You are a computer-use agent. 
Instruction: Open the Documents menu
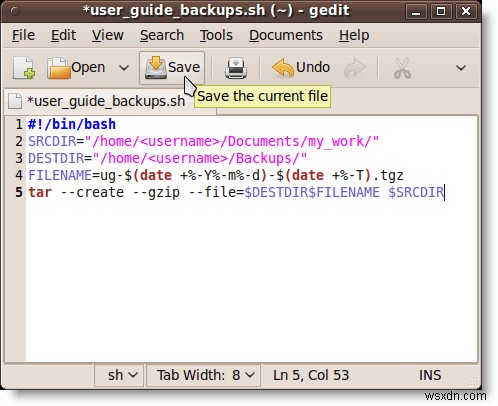pyautogui.click(x=286, y=35)
